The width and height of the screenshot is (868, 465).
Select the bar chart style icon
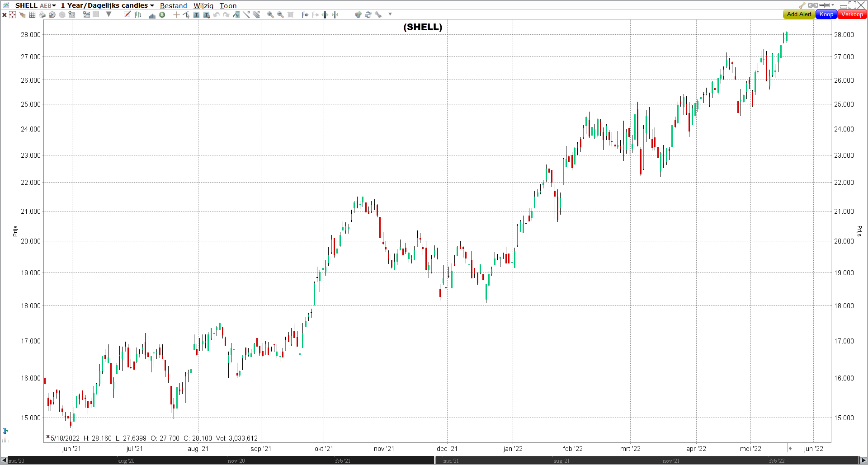tap(137, 14)
